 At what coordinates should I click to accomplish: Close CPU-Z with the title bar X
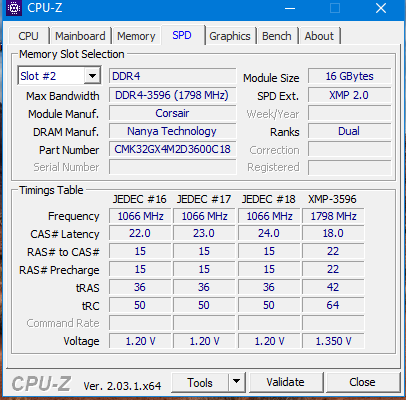[381, 8]
